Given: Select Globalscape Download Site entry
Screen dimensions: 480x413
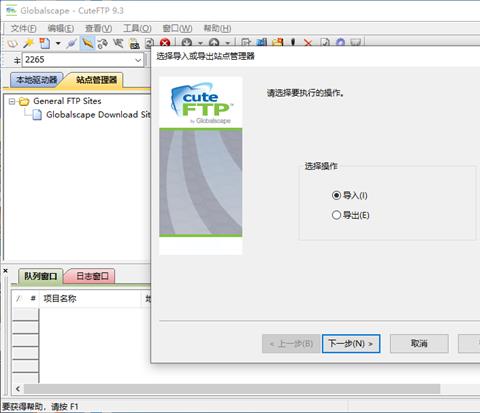Looking at the screenshot, I should tap(98, 115).
